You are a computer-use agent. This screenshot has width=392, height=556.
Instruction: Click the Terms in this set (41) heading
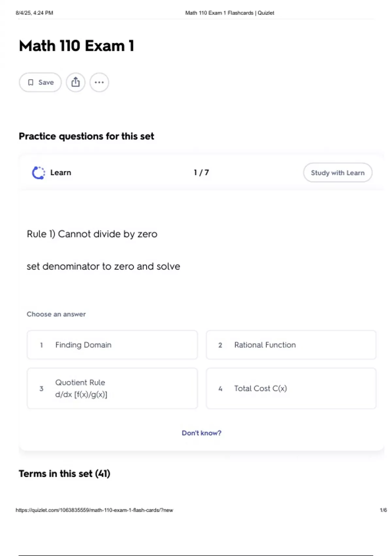coord(64,474)
